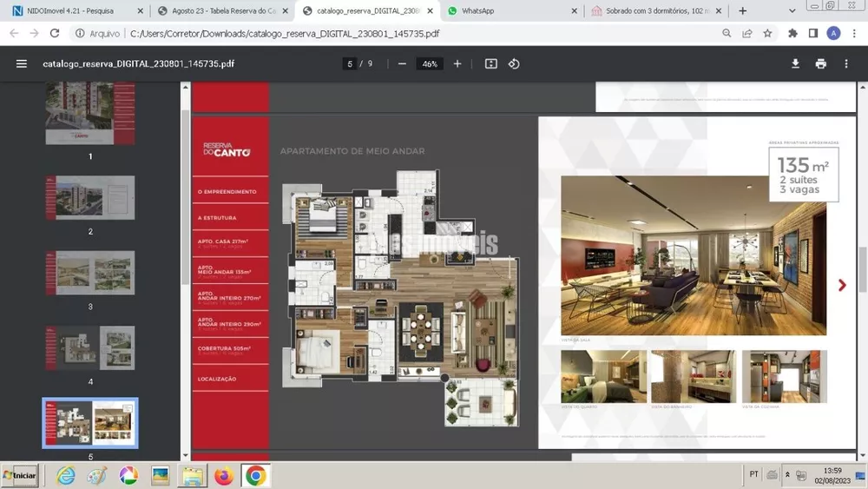This screenshot has height=489, width=868.
Task: Click the fit to page icon
Action: (491, 63)
